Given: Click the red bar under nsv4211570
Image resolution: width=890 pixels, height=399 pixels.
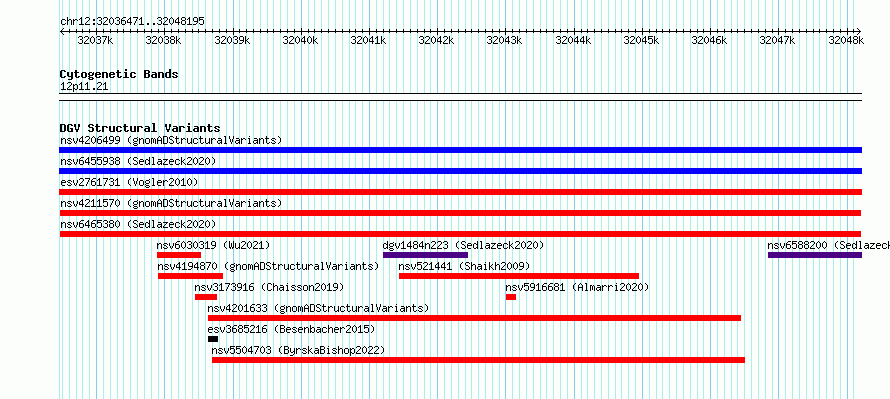Looking at the screenshot, I should click(x=460, y=213).
